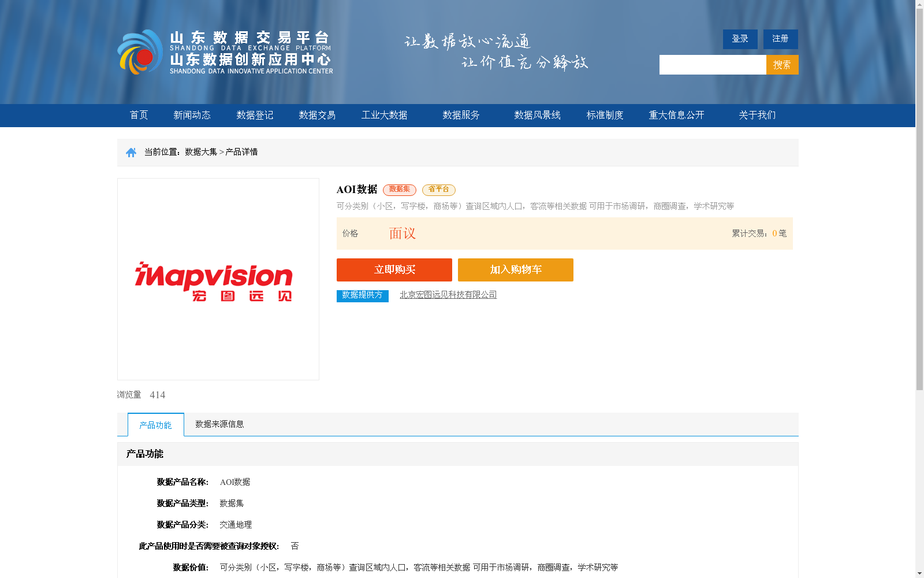
Task: Open the 重大信息公开 menu item
Action: click(676, 115)
